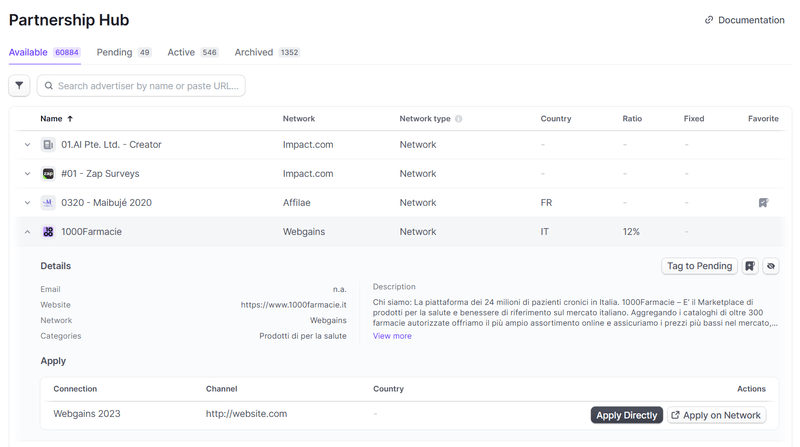Image resolution: width=800 pixels, height=447 pixels.
Task: Collapse the 1000Farmacie row
Action: pyautogui.click(x=28, y=232)
